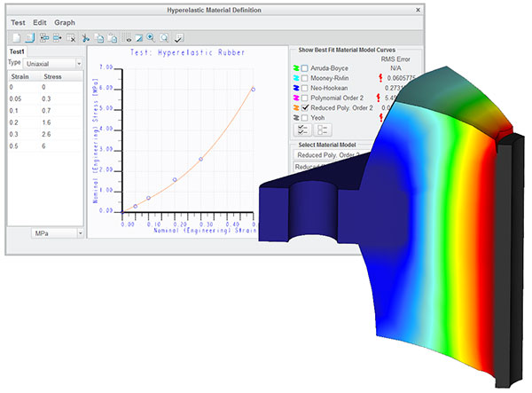This screenshot has width=532, height=393.
Task: Click the select all curves button
Action: (302, 130)
